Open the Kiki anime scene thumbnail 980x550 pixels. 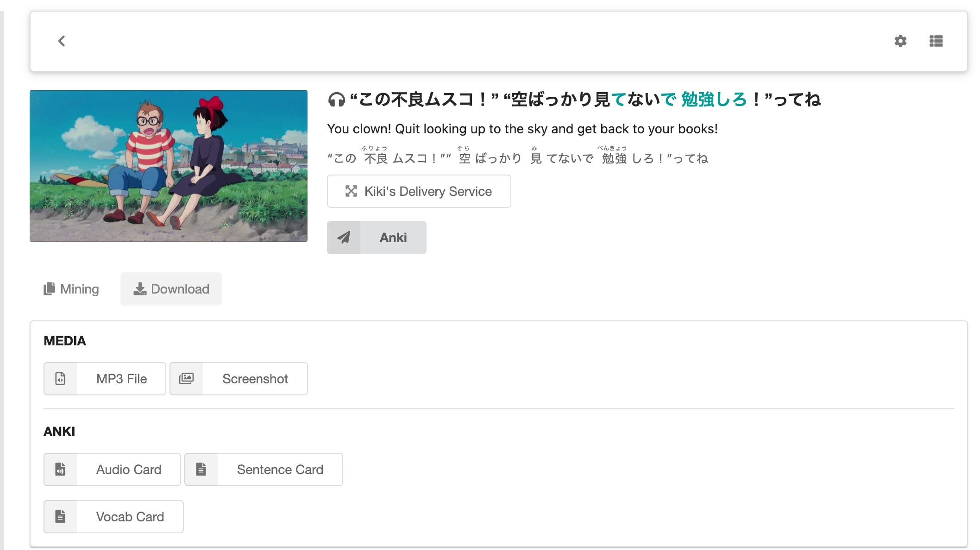[169, 166]
